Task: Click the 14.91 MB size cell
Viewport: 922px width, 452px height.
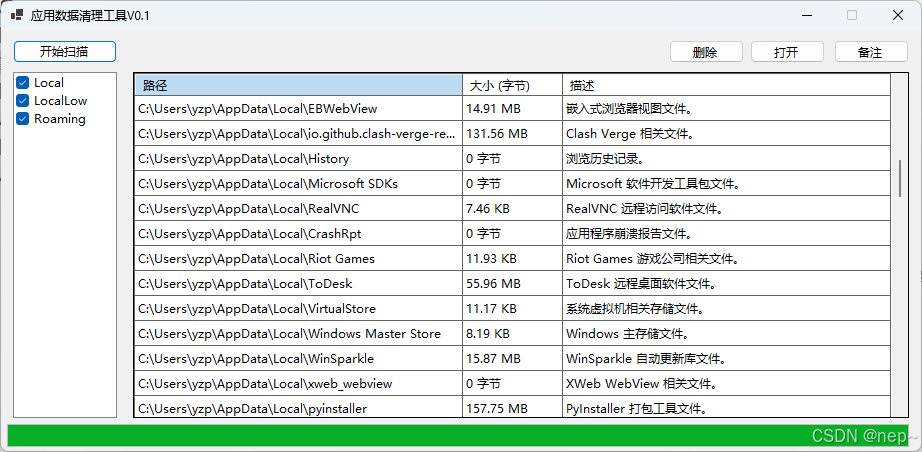Action: click(512, 109)
